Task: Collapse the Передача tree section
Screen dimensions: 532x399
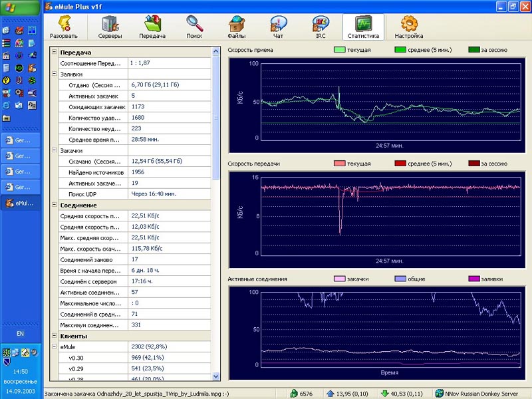Action: pos(55,52)
